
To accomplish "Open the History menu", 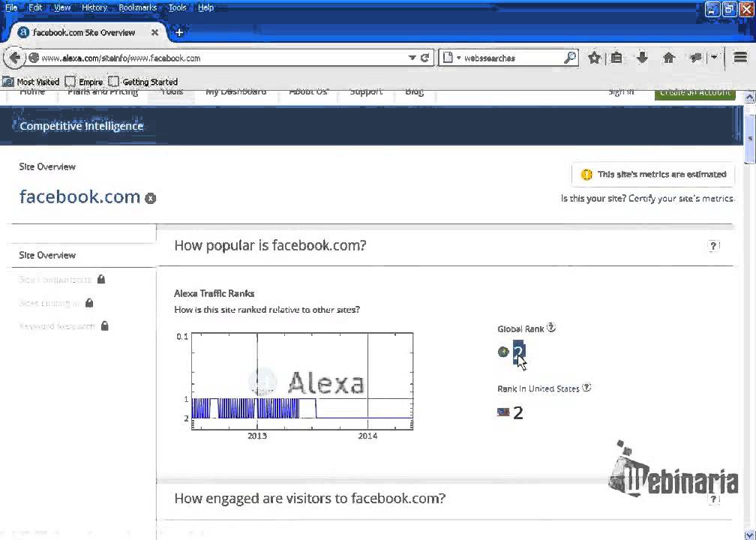I will point(94,7).
